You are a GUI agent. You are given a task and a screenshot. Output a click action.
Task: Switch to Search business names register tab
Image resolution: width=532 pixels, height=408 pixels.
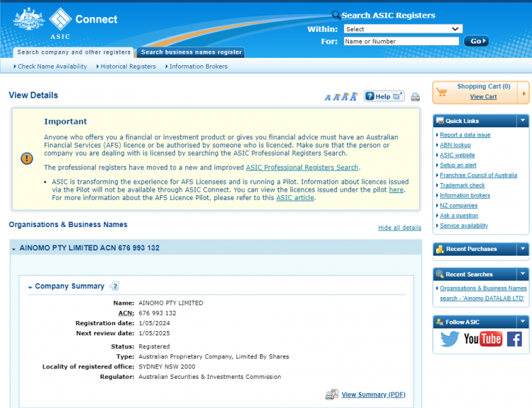[191, 52]
